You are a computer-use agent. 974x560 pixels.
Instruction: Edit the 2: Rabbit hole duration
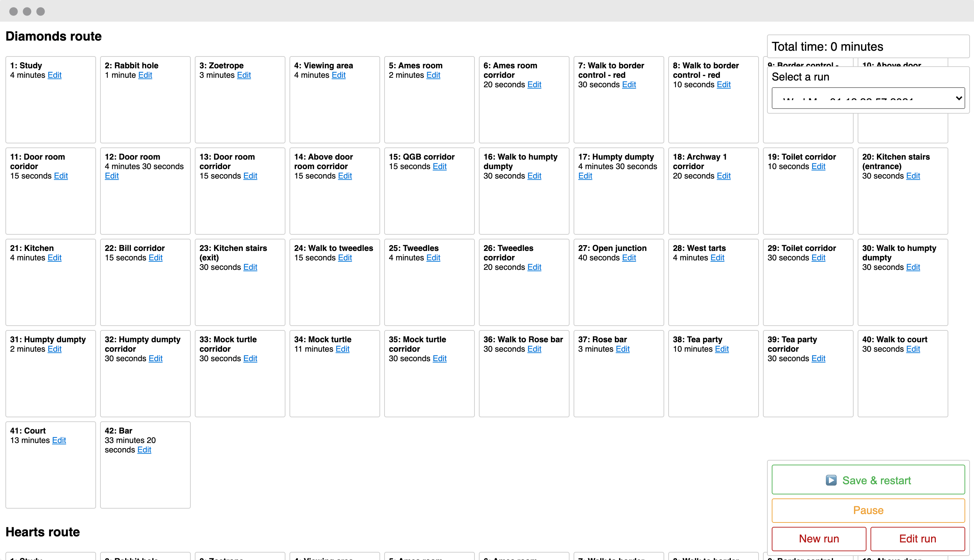[145, 75]
